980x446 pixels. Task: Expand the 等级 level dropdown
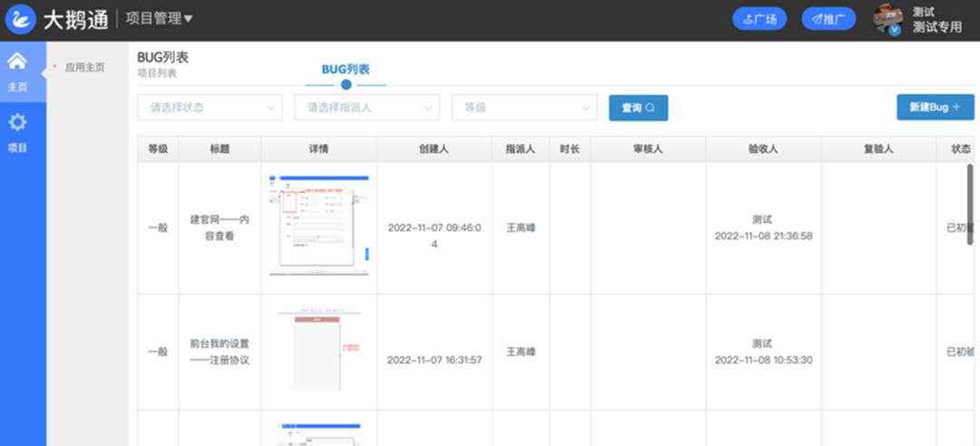tap(524, 108)
